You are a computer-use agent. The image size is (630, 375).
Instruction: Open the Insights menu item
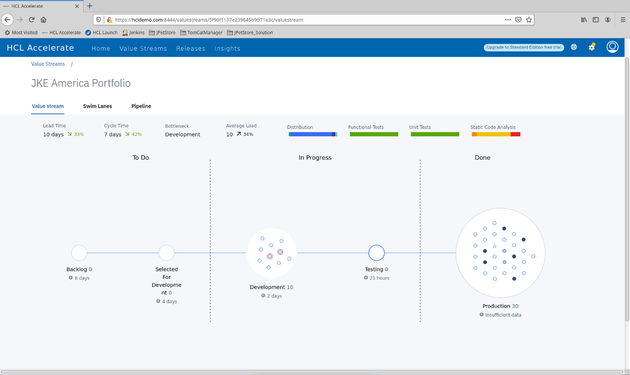227,49
